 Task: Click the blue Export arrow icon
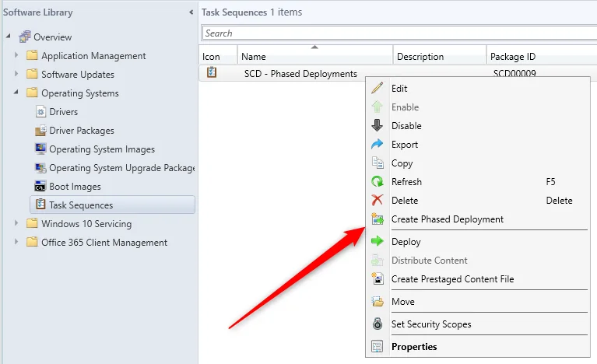pos(378,145)
